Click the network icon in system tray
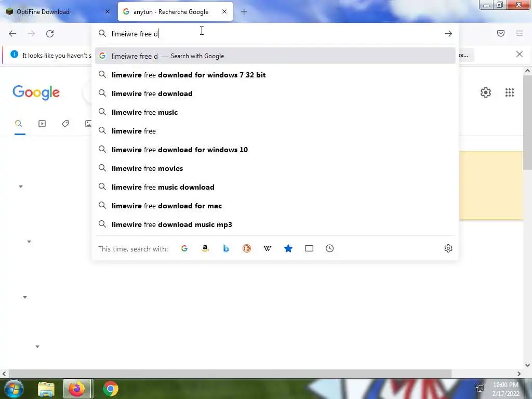Viewport: 532px width, 399px height. click(480, 389)
